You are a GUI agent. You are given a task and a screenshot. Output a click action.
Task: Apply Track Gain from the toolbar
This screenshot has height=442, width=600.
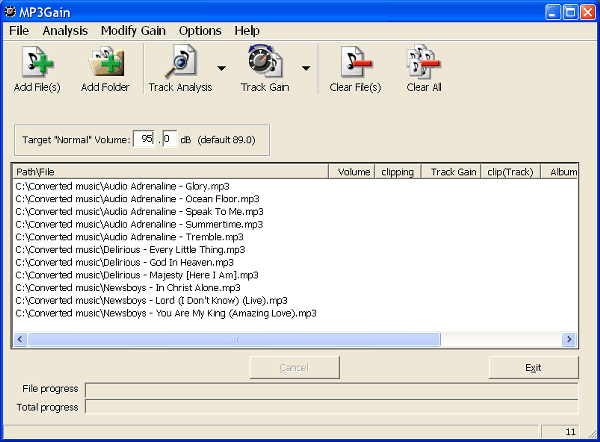point(265,69)
